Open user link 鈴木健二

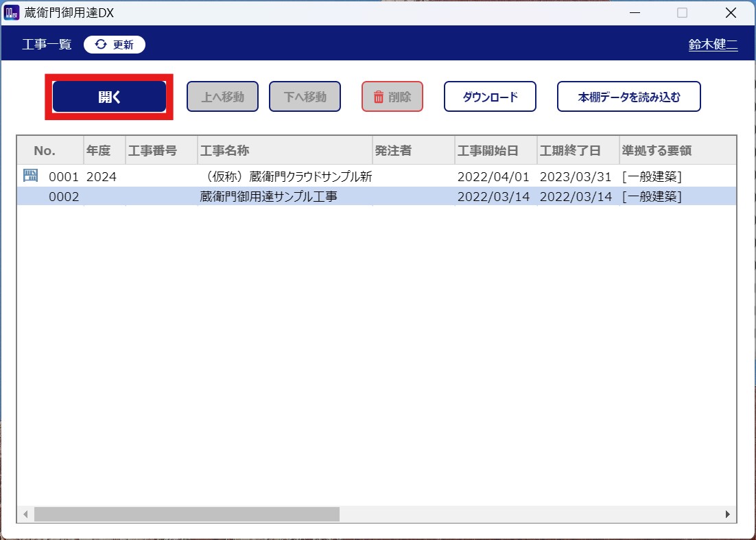tap(713, 45)
